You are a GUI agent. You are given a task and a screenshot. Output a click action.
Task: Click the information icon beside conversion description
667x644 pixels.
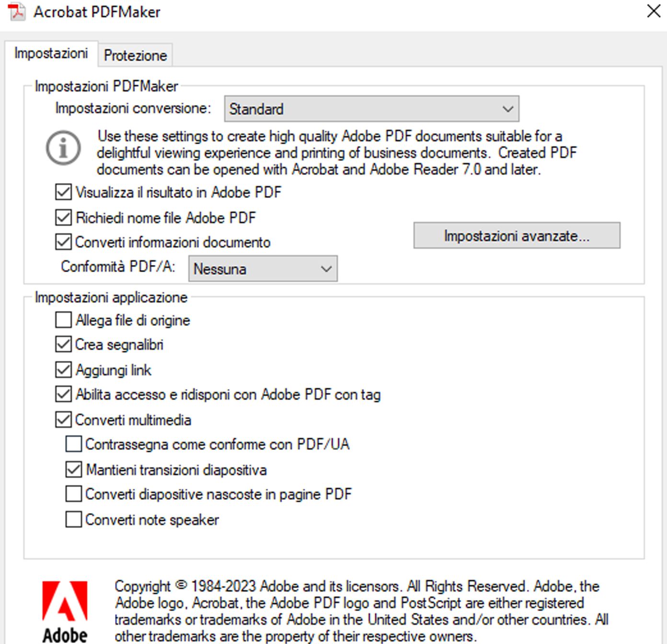[x=63, y=149]
